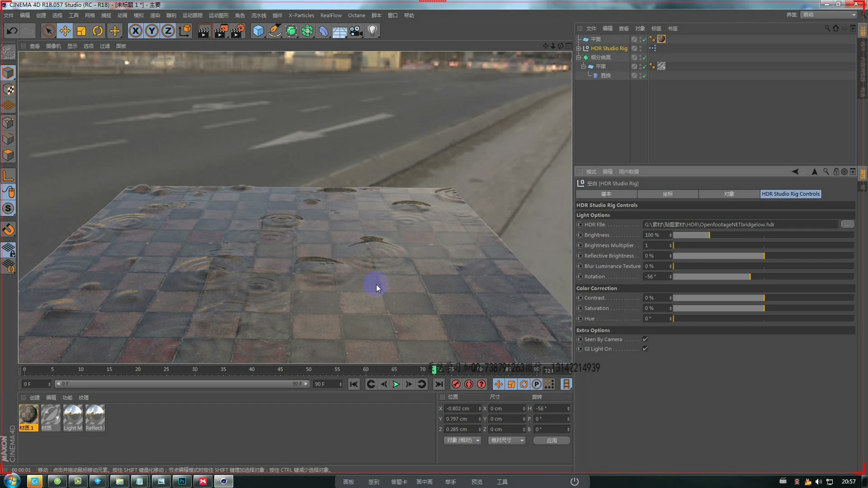Screen dimensions: 868x488
Task: Expand the HDR Studio Rig tree item
Action: click(x=579, y=48)
